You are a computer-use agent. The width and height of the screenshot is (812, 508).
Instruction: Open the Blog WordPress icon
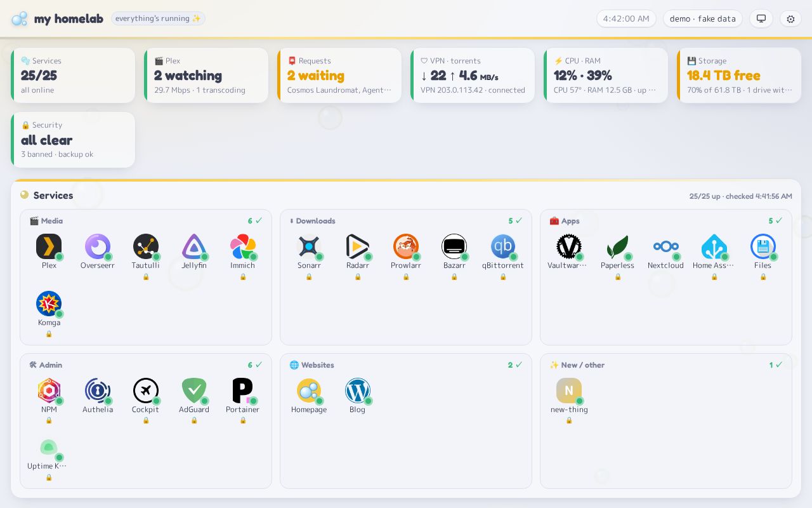coord(358,391)
